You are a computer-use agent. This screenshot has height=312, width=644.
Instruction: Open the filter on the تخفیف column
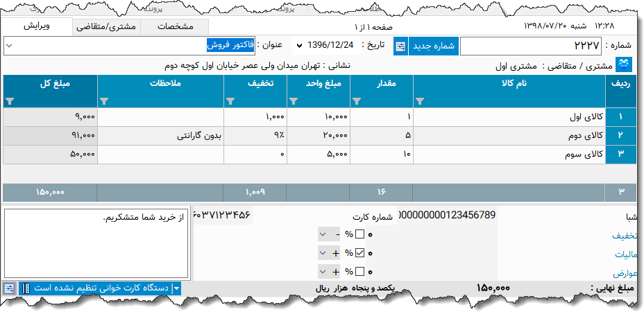coord(230,101)
